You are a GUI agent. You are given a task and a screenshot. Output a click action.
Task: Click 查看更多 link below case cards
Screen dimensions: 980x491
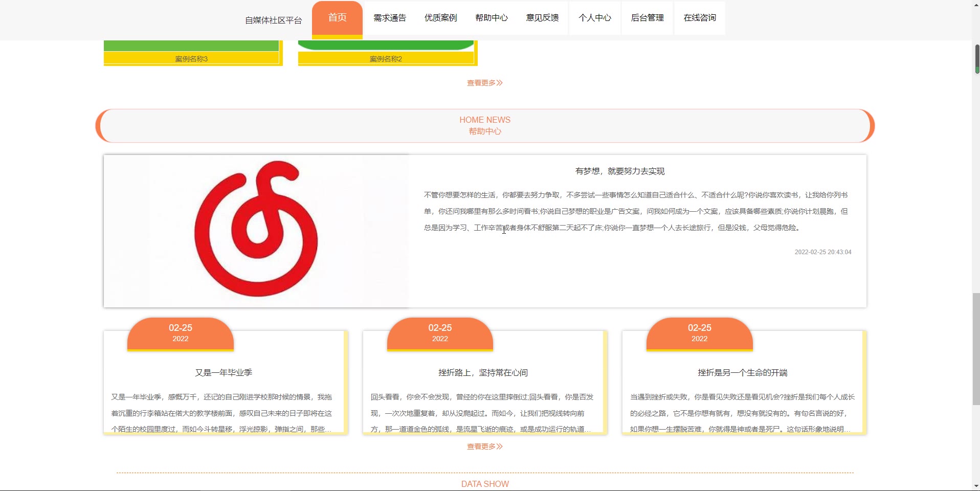coord(485,83)
